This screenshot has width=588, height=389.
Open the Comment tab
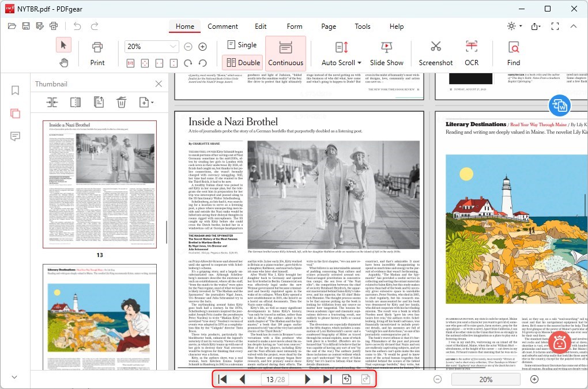[x=223, y=27]
